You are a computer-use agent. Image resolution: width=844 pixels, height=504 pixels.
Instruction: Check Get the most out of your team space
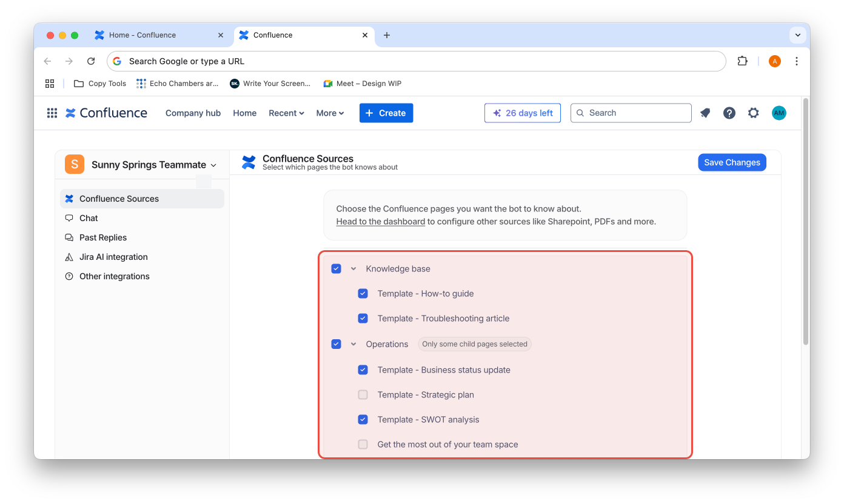363,444
